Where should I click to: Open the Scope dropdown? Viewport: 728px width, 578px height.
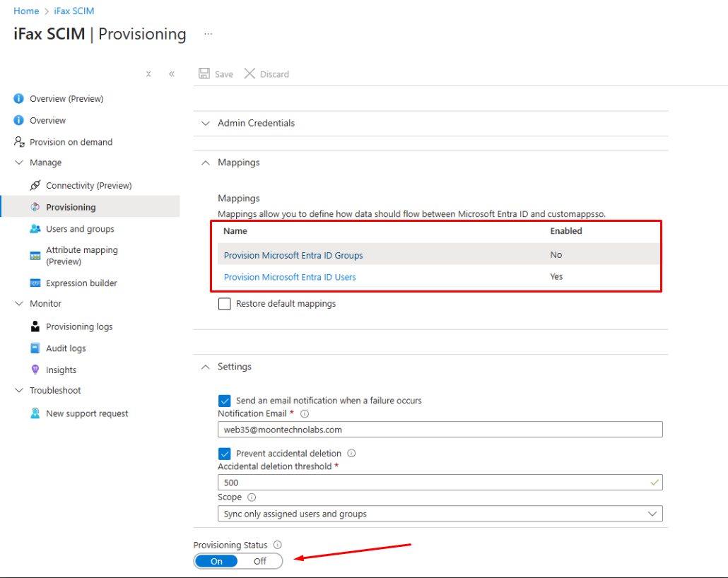tap(440, 514)
